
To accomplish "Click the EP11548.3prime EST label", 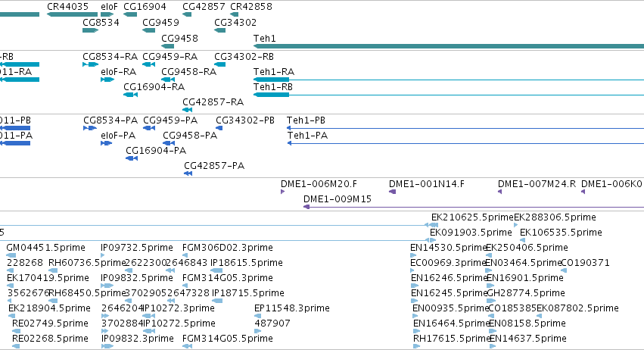I will click(x=292, y=308).
